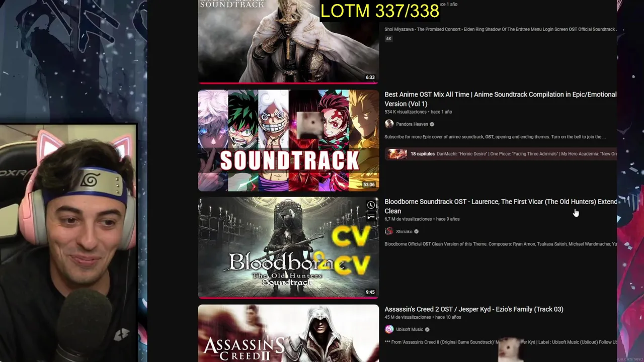Open Assassin's Creed 2 OST Ezio's Family title
The width and height of the screenshot is (644, 362).
pyautogui.click(x=474, y=309)
